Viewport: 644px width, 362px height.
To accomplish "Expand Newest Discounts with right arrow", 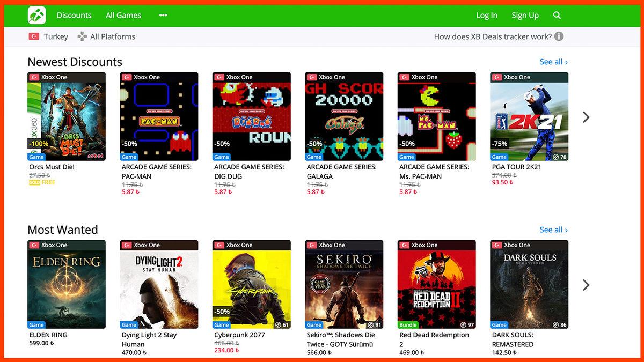I will coord(586,117).
